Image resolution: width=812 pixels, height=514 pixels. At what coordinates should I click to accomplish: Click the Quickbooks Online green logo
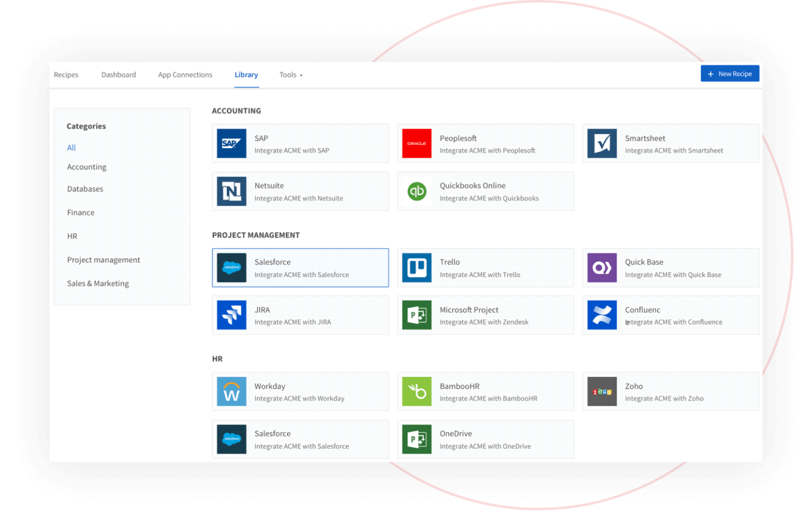point(417,191)
